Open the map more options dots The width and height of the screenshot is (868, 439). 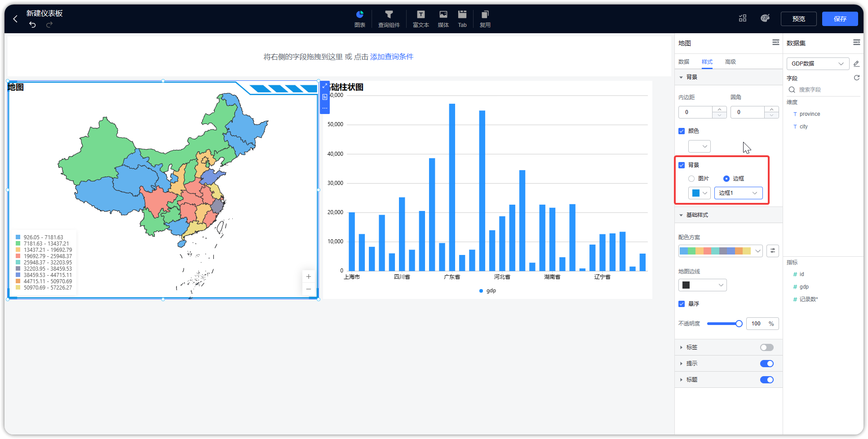(x=325, y=108)
